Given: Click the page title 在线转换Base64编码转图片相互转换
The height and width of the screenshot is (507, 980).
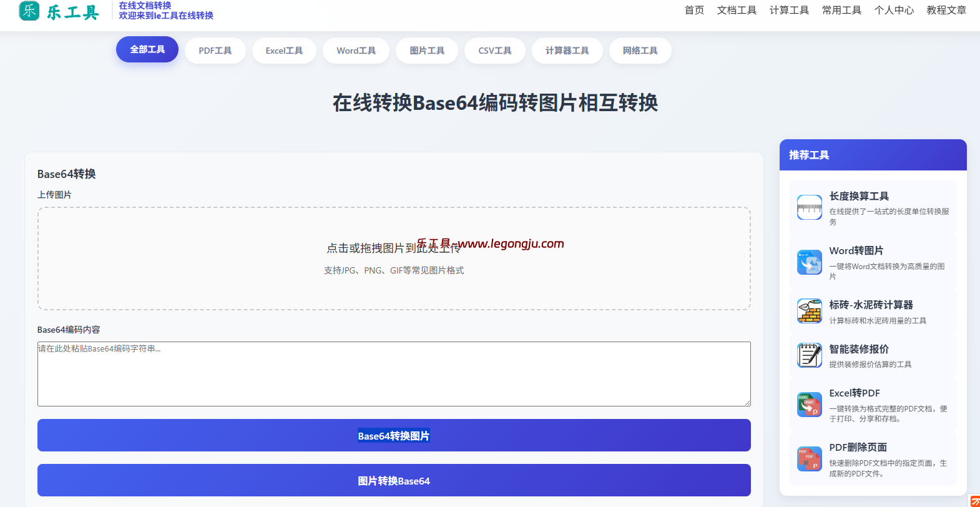Looking at the screenshot, I should tap(495, 102).
